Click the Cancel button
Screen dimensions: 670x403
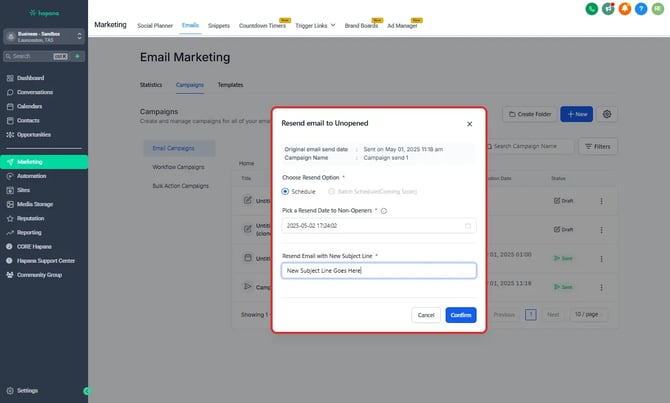point(426,315)
